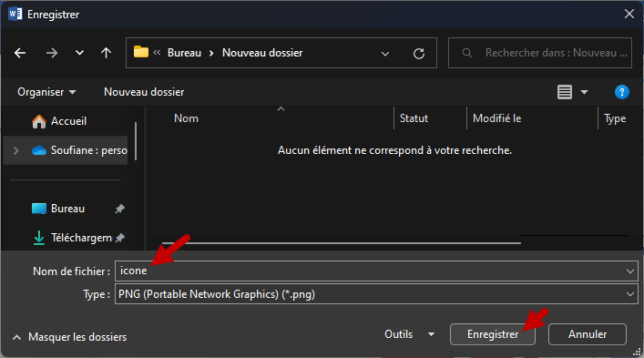Screen dimensions: 644x358
Task: Click the Accueil home icon
Action: point(39,121)
